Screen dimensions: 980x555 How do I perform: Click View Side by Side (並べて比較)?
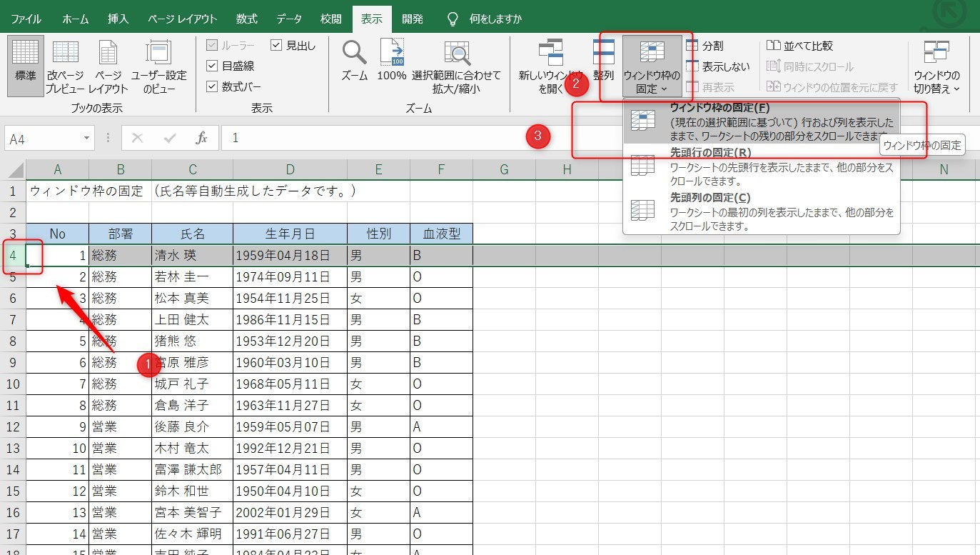pos(799,46)
